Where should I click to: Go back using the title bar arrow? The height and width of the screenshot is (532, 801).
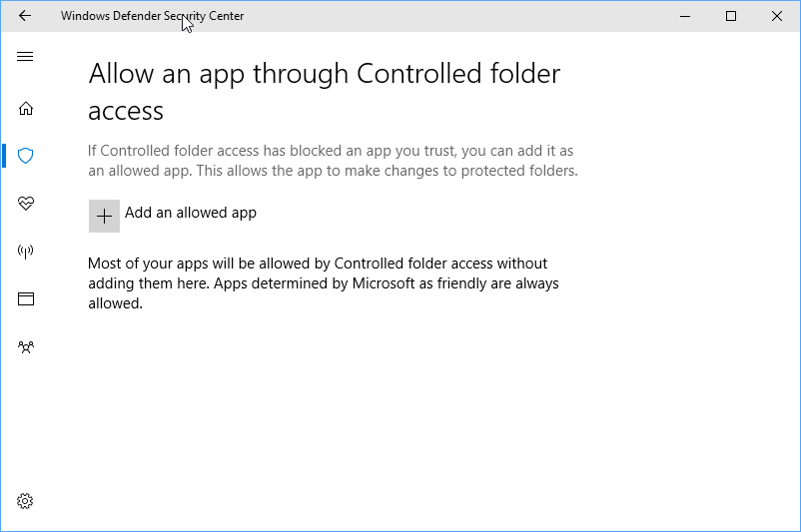coord(25,16)
